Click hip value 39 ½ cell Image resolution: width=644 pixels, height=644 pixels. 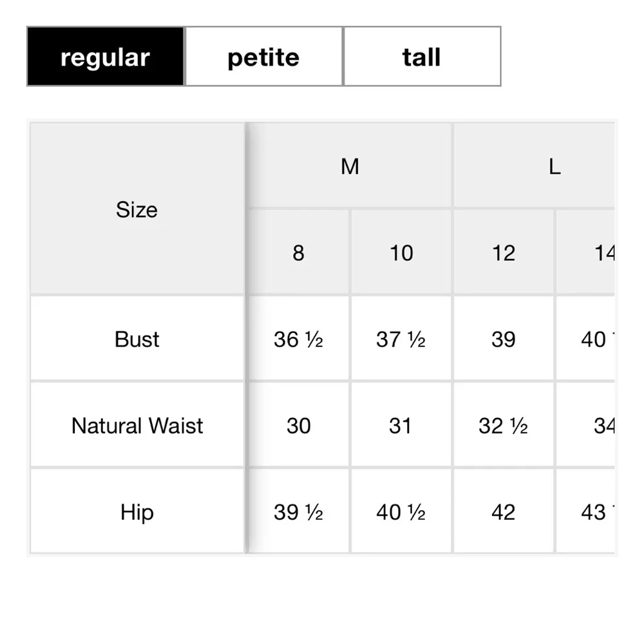tap(298, 512)
